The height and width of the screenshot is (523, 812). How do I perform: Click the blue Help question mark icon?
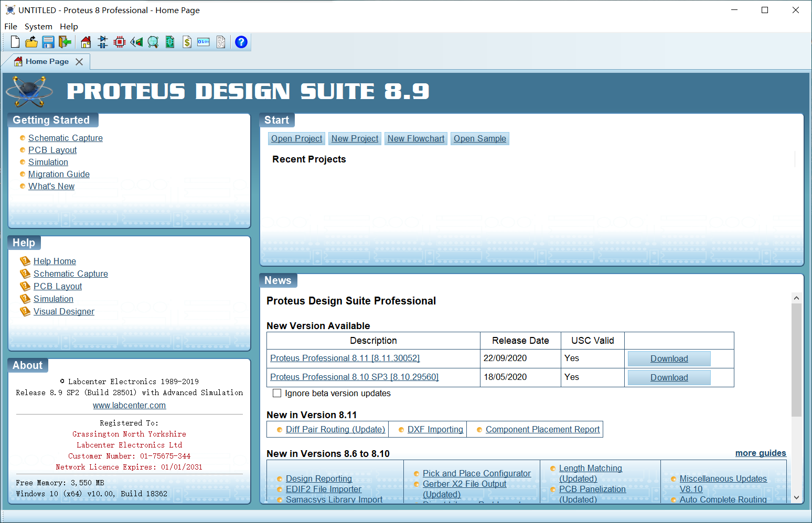[x=241, y=42]
